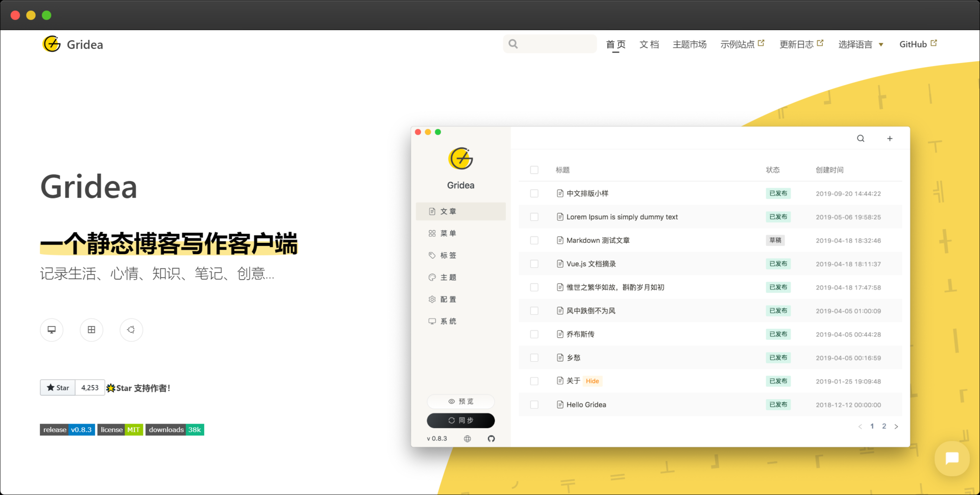980x495 pixels.
Task: Click the 草稿 status tag
Action: point(775,240)
